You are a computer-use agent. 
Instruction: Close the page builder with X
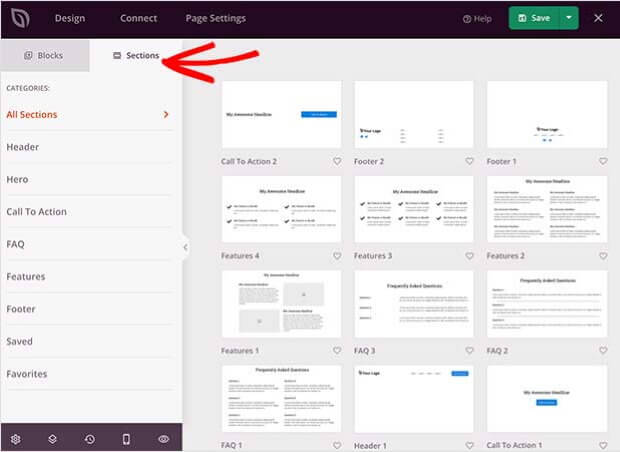[598, 18]
